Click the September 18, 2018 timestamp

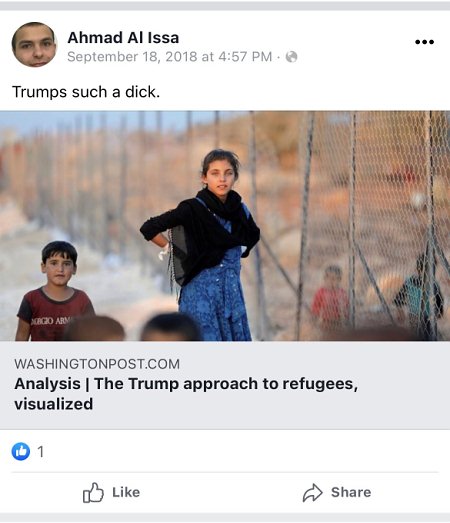tap(169, 57)
